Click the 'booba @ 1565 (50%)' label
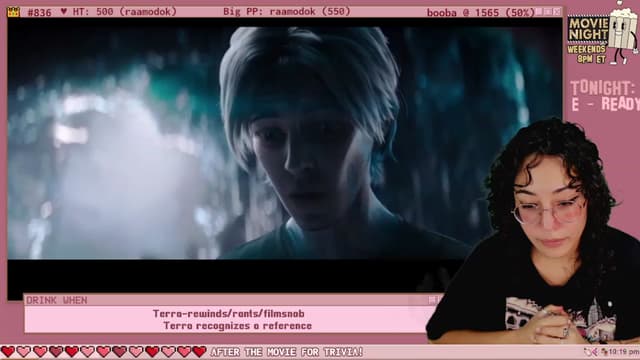 (480, 13)
